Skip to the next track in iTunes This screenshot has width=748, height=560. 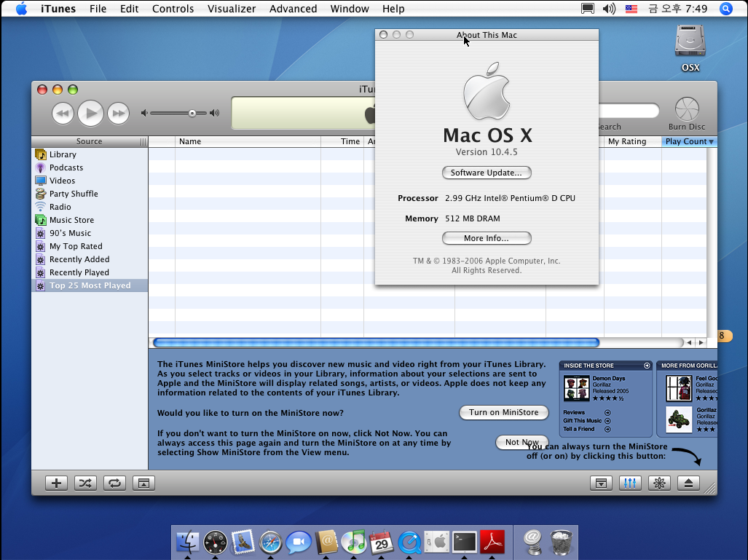[118, 114]
